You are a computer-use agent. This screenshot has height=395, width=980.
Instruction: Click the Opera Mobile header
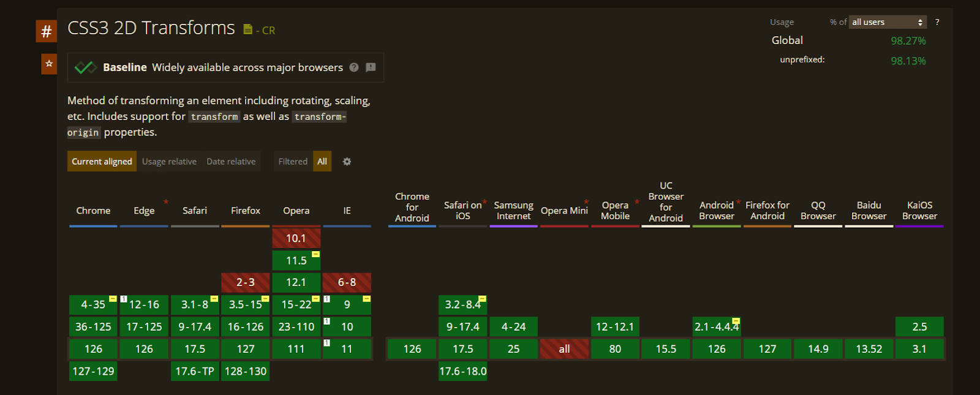(615, 211)
